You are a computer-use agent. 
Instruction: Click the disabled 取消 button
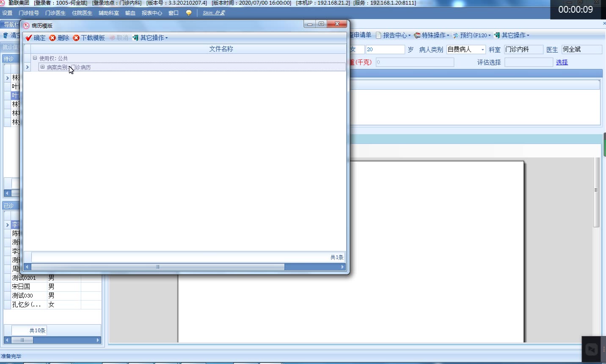point(119,38)
